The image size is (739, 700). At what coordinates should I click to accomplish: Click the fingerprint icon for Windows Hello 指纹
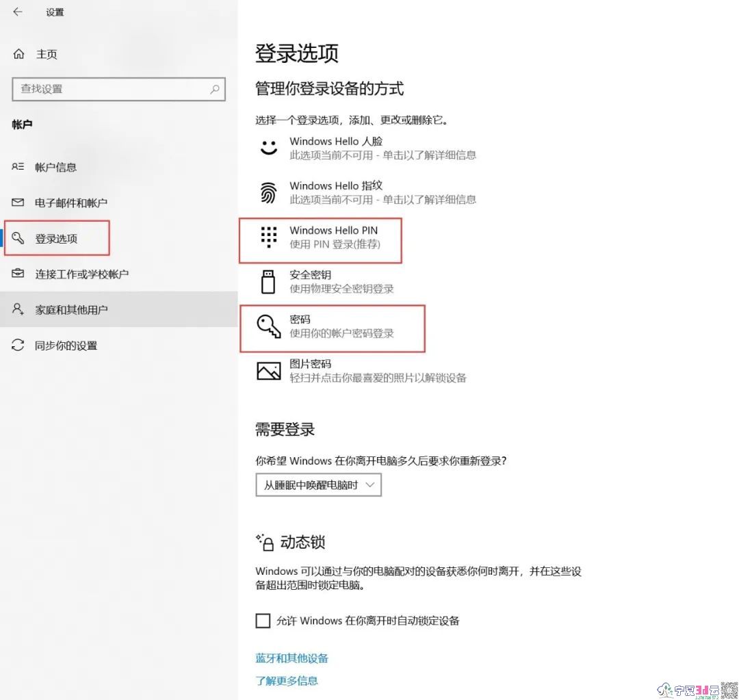[x=269, y=192]
